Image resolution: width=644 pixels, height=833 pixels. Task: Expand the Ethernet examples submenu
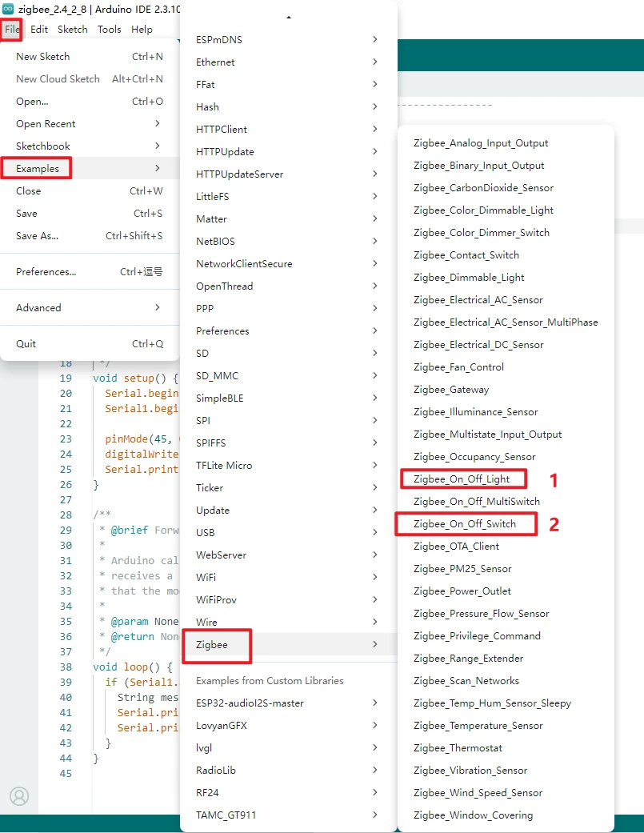(x=288, y=62)
